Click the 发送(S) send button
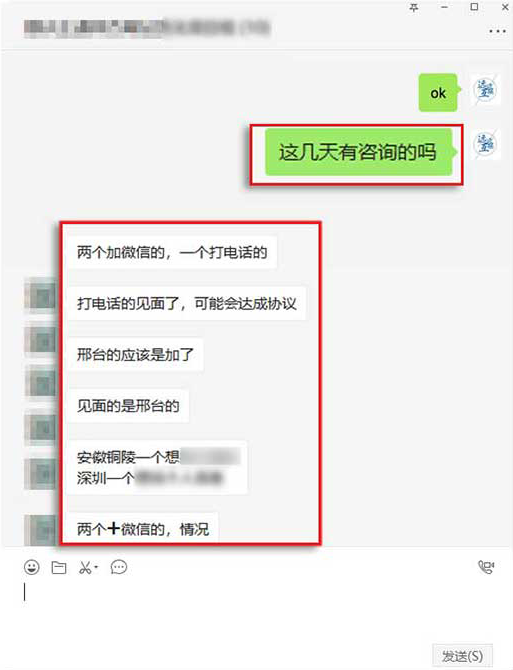Image resolution: width=513 pixels, height=670 pixels. (463, 656)
